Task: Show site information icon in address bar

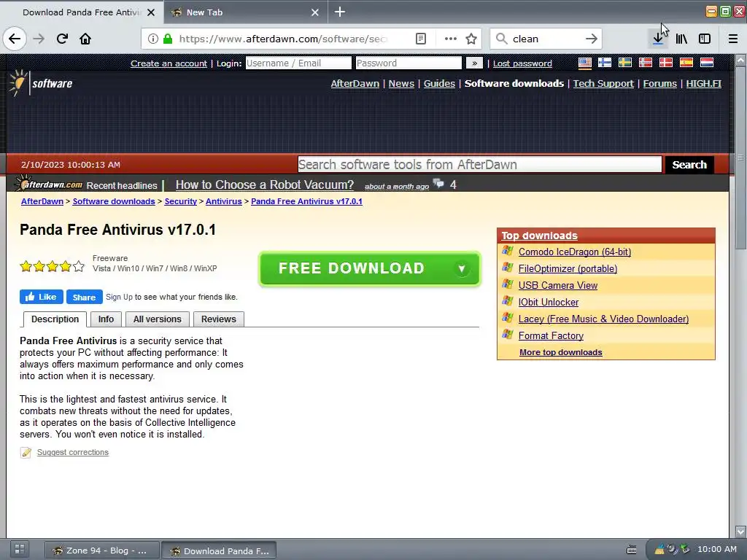Action: click(x=152, y=39)
